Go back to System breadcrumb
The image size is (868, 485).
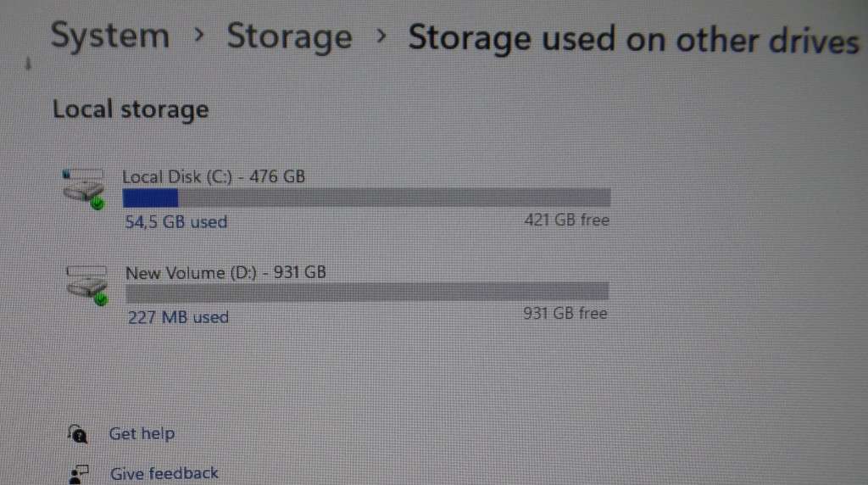(x=109, y=36)
